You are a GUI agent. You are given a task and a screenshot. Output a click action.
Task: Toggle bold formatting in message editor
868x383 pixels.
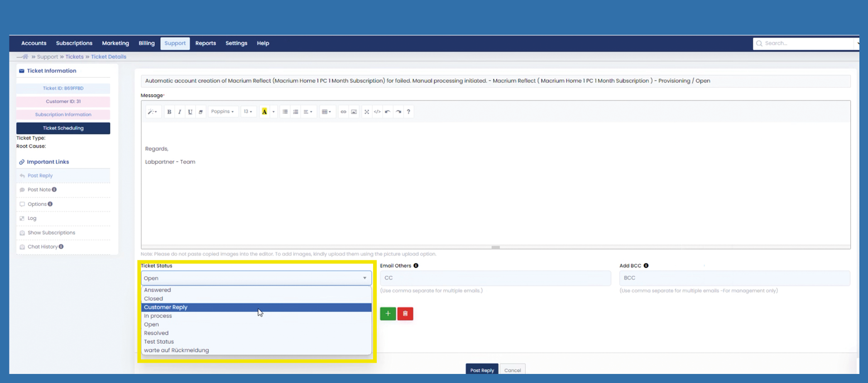[169, 112]
